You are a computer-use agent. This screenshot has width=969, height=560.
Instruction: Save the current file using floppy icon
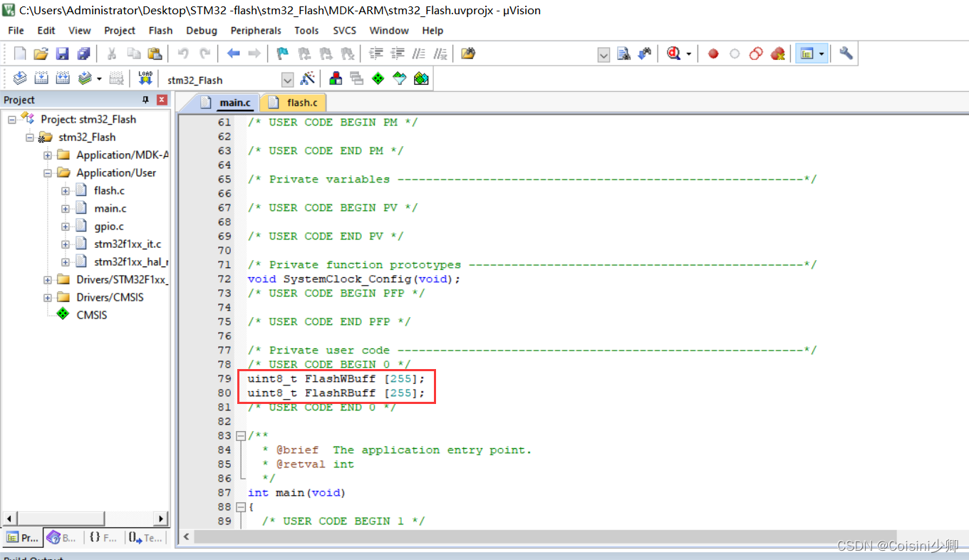click(x=63, y=53)
